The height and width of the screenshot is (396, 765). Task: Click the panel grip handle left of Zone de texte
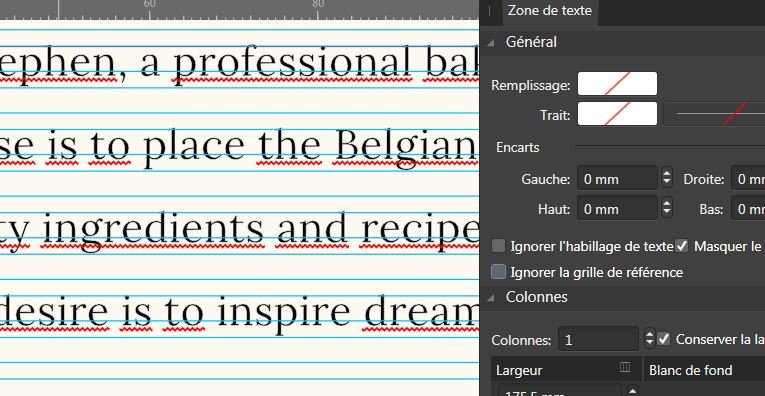pos(489,10)
